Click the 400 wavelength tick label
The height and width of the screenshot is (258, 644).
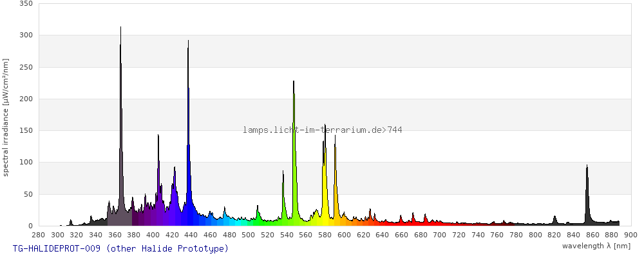[153, 235]
